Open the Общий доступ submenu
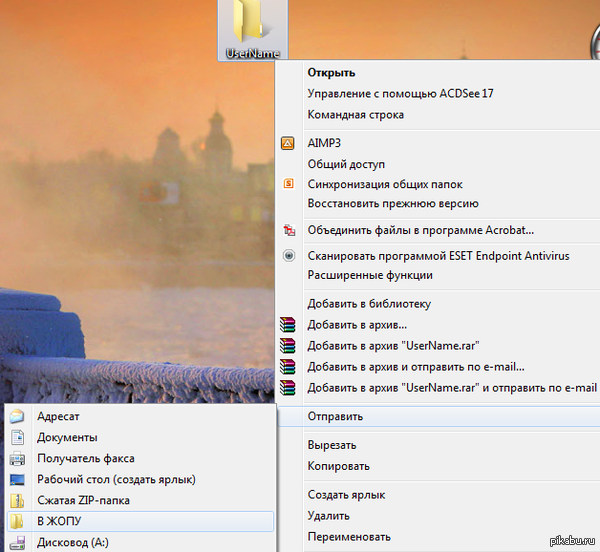Screen dimensions: 600x552 pyautogui.click(x=346, y=164)
